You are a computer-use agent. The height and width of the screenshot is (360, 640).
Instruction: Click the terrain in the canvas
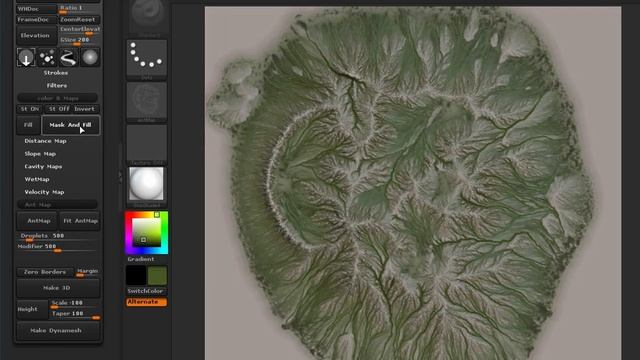pyautogui.click(x=412, y=184)
